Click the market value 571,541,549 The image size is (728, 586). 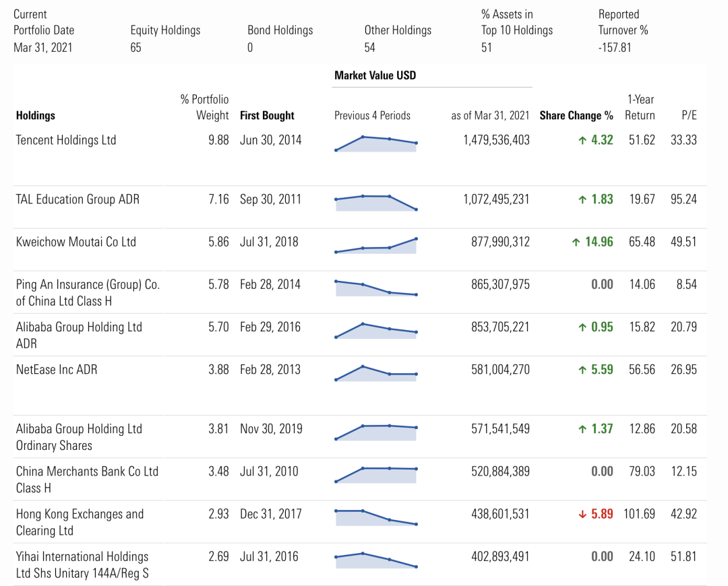coord(500,428)
